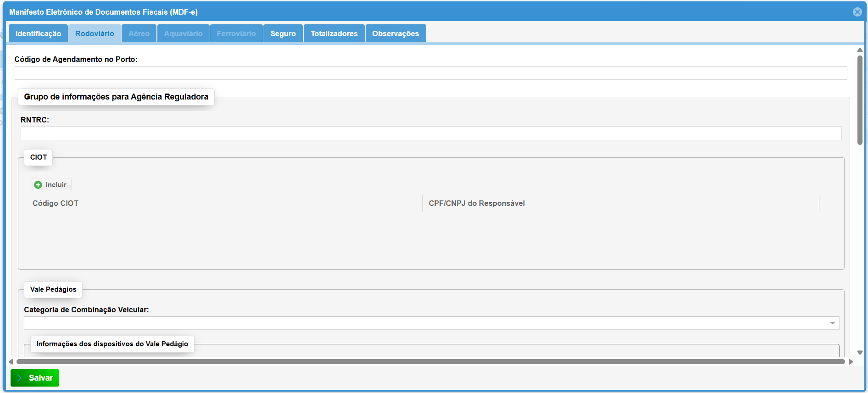The height and width of the screenshot is (393, 868).
Task: Click the Código de Agendamento no Porto field
Action: coord(431,73)
